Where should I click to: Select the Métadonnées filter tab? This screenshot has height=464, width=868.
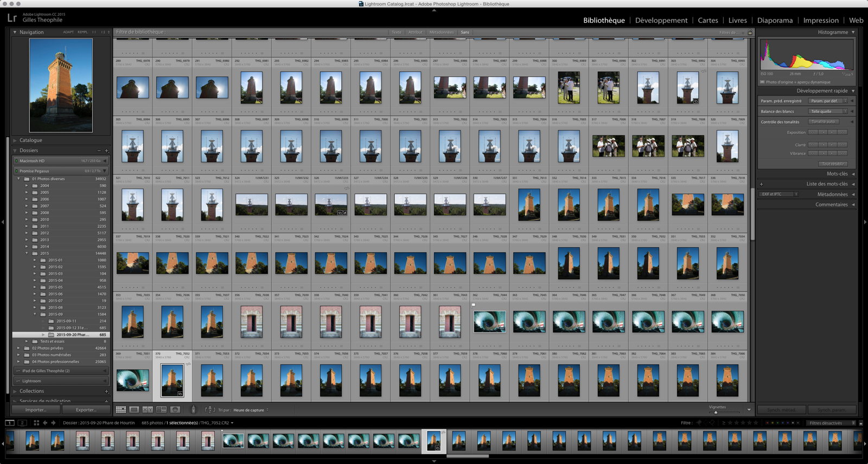[442, 32]
